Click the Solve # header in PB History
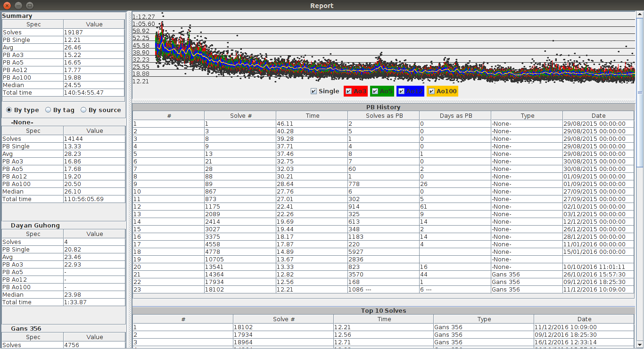 tap(240, 115)
